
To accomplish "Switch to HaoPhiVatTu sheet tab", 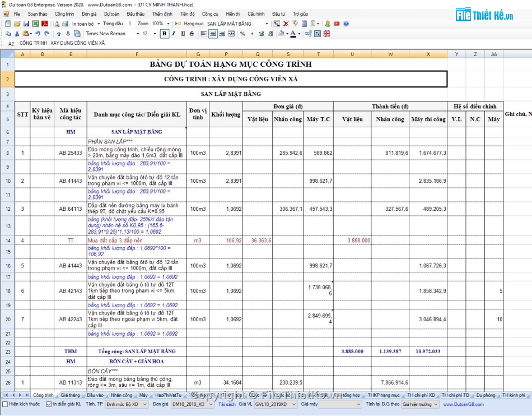I will point(168,395).
